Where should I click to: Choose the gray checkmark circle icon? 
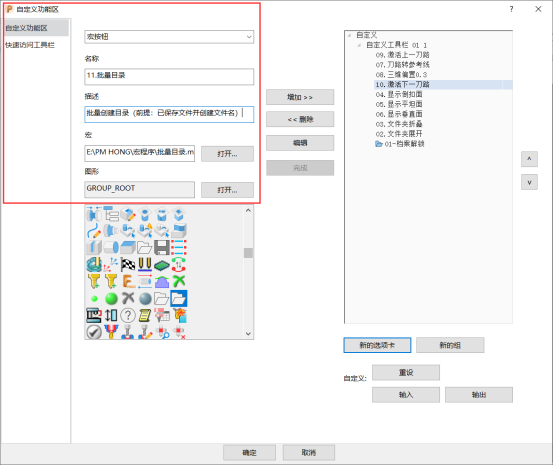(x=94, y=332)
